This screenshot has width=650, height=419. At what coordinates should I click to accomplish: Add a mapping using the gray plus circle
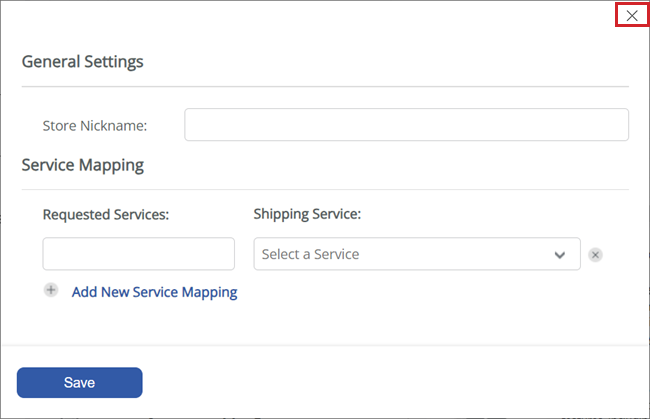click(51, 290)
